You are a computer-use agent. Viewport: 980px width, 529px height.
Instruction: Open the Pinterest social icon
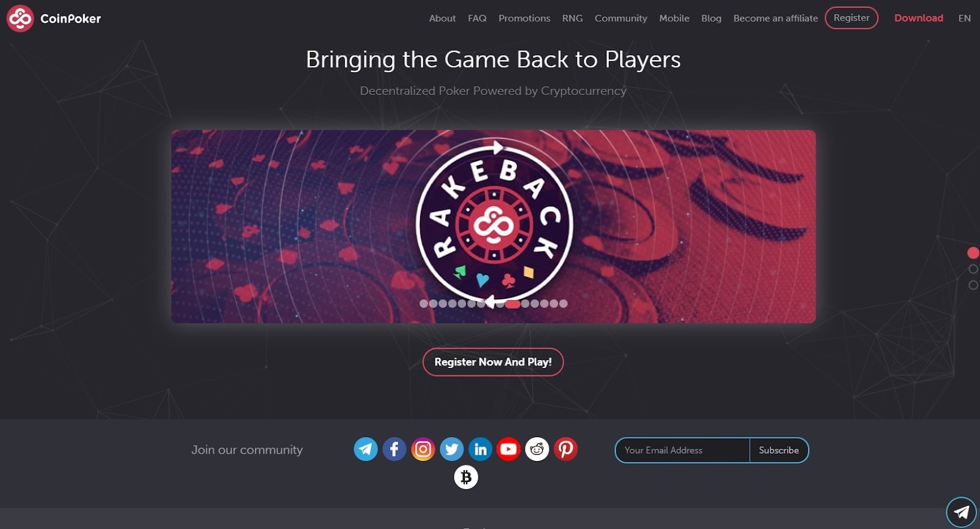click(x=566, y=449)
